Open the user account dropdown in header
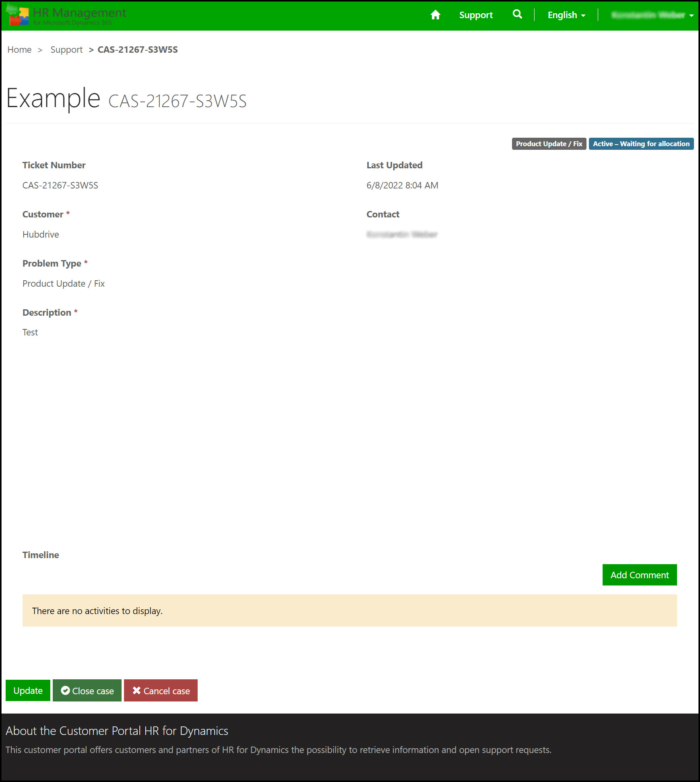 [652, 15]
